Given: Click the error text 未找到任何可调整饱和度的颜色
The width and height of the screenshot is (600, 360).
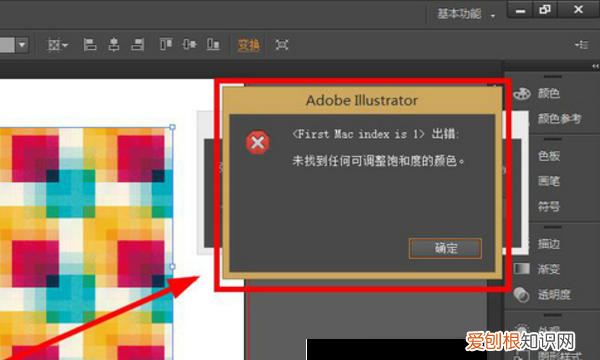Looking at the screenshot, I should click(x=378, y=161).
